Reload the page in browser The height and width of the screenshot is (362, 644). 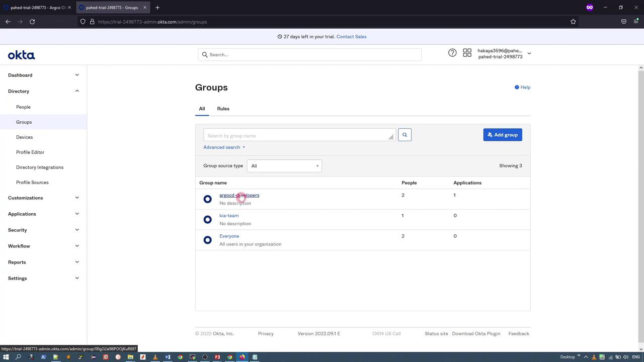pyautogui.click(x=32, y=22)
